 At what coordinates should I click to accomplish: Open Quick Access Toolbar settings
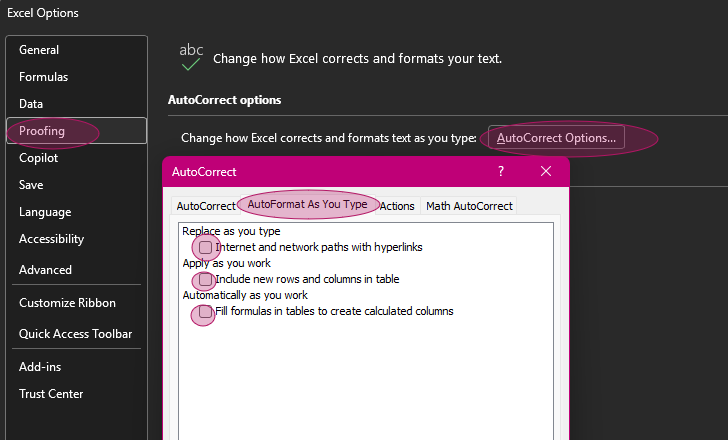[77, 334]
